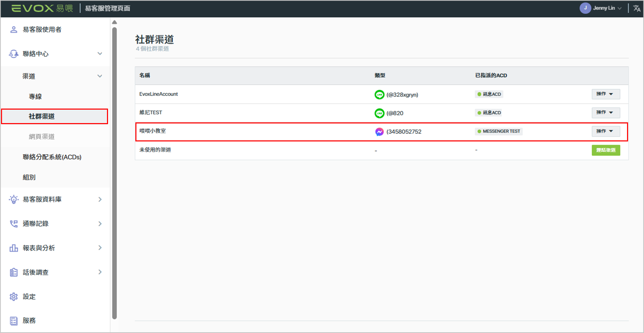
Task: Open 操作 dropdown for EvoxLineAccount
Action: coord(605,94)
